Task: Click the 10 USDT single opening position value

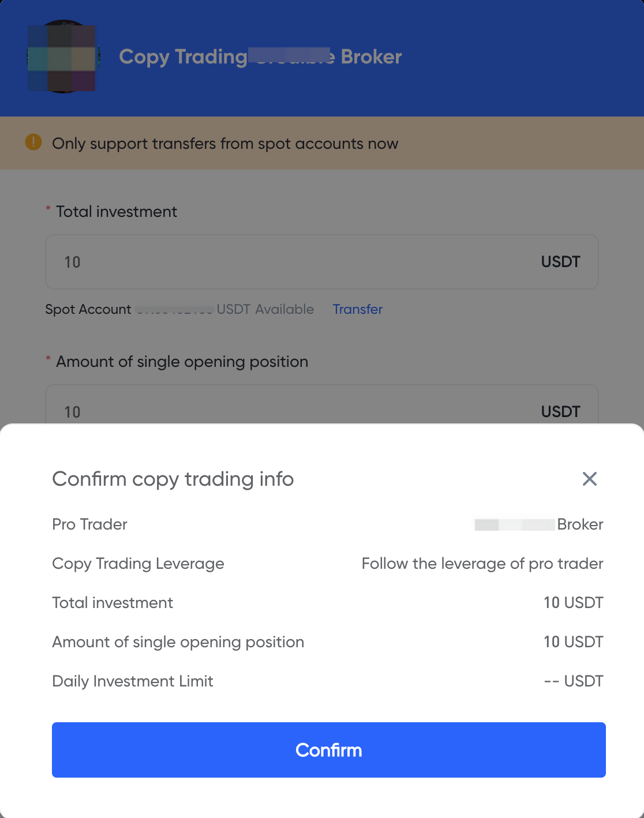Action: 574,642
